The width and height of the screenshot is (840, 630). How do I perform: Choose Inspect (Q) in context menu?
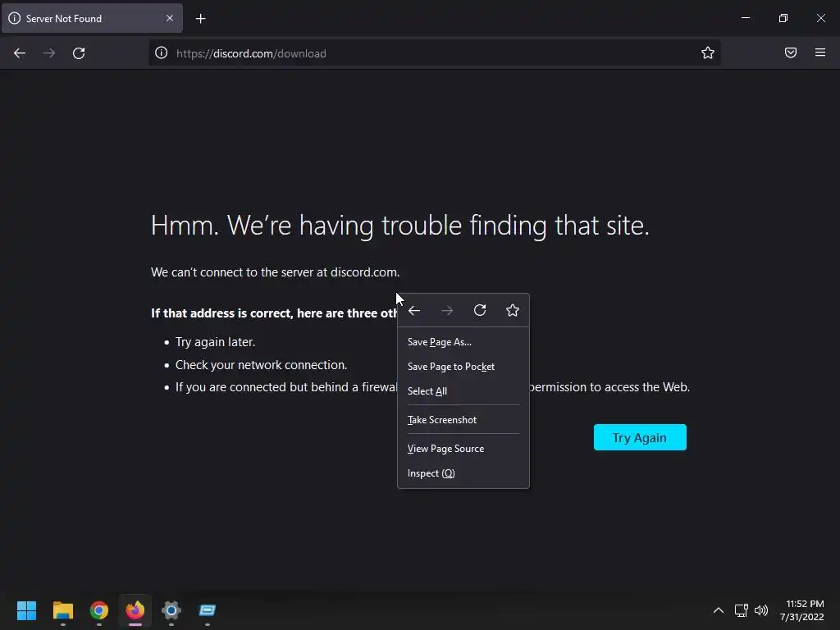[463, 473]
